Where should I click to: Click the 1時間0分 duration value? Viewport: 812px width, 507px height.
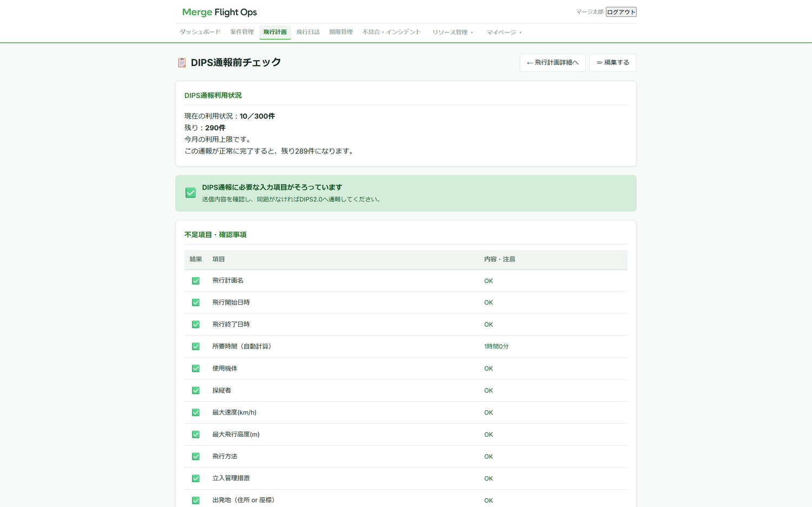496,346
